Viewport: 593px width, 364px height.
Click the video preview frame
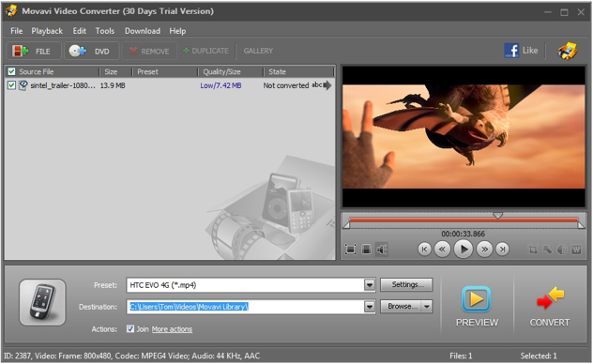[464, 137]
